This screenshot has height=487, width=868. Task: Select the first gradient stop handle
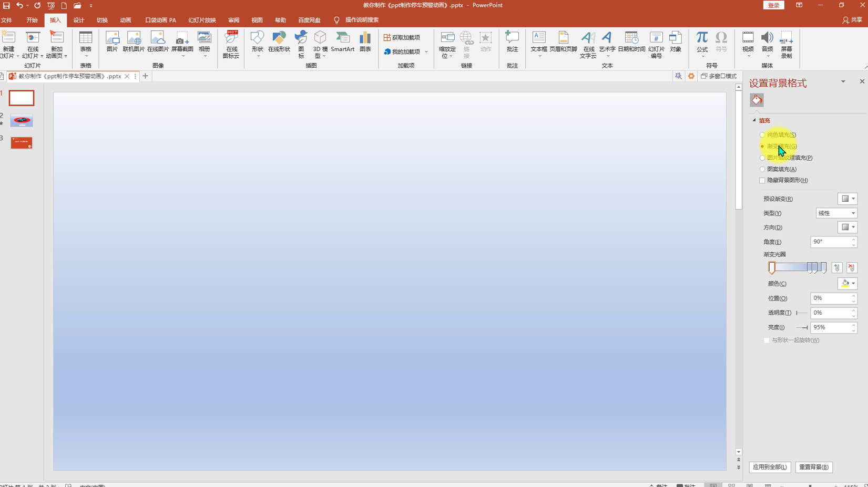[772, 268]
